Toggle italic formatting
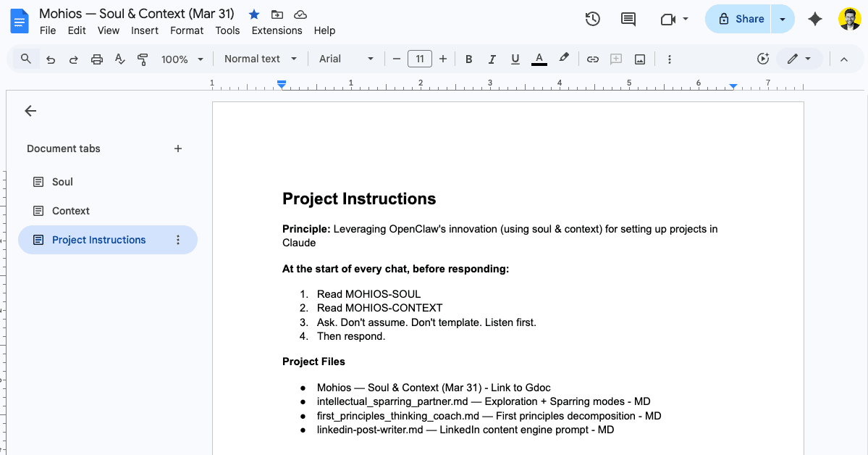The height and width of the screenshot is (455, 868). click(x=492, y=59)
